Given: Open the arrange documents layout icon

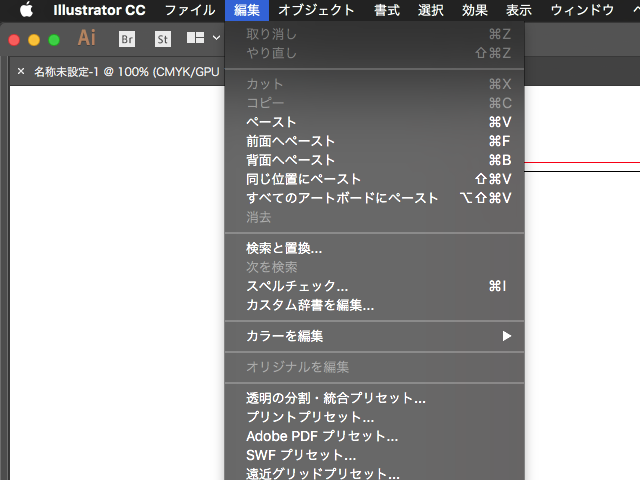Looking at the screenshot, I should tap(196, 38).
